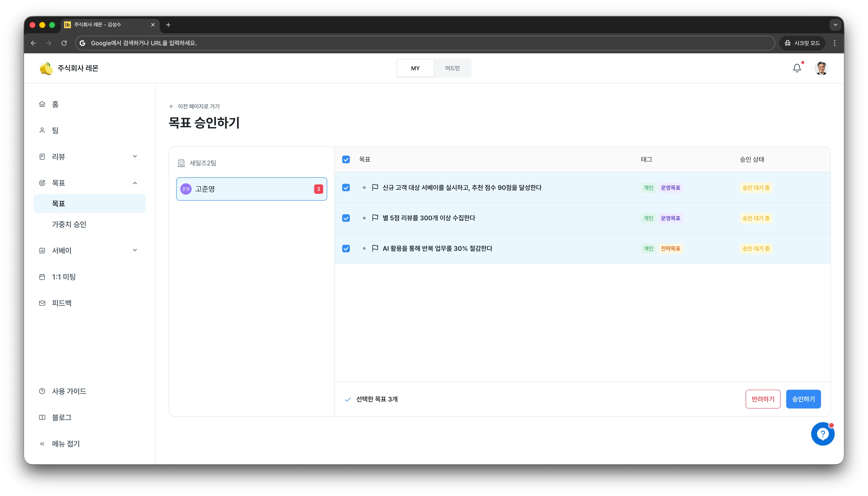The height and width of the screenshot is (496, 868).
Task: Open 1:1 미팅 in the sidebar
Action: tap(89, 277)
